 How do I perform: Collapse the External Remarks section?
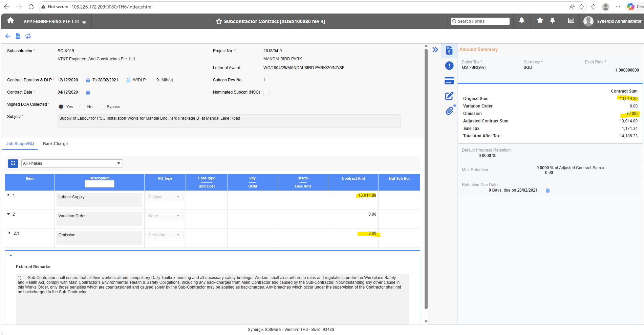point(11,255)
